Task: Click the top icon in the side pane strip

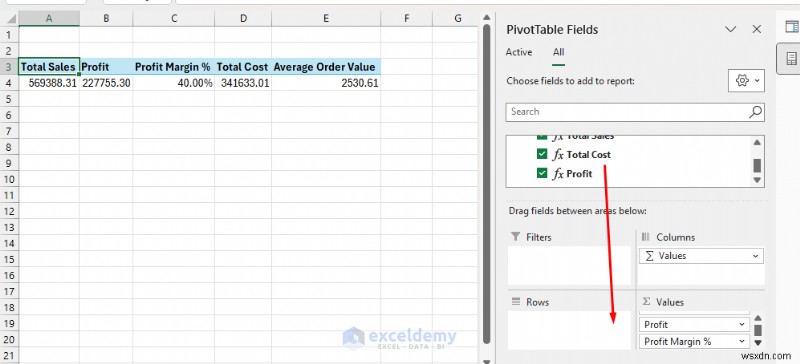Action: click(792, 27)
